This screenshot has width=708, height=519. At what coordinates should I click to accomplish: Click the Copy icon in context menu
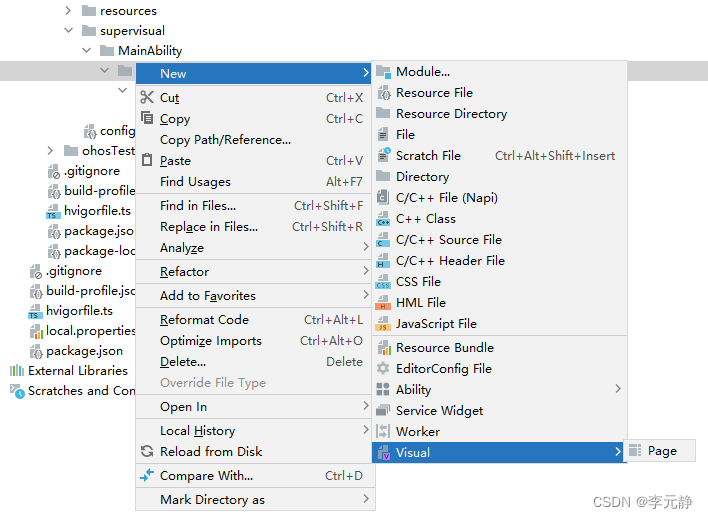(x=147, y=118)
